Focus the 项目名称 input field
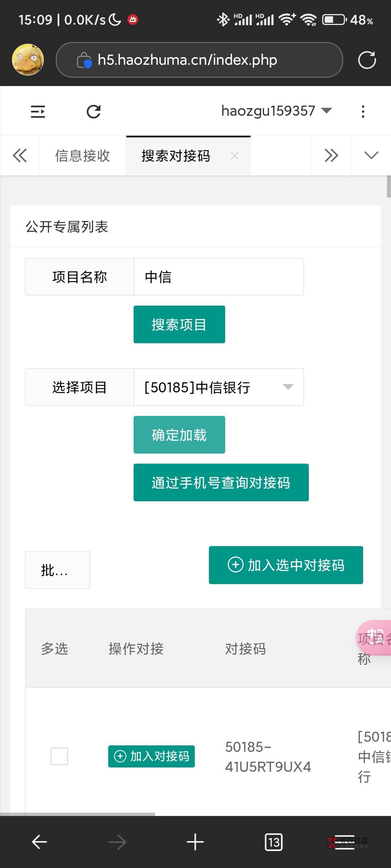The height and width of the screenshot is (868, 391). point(219,277)
